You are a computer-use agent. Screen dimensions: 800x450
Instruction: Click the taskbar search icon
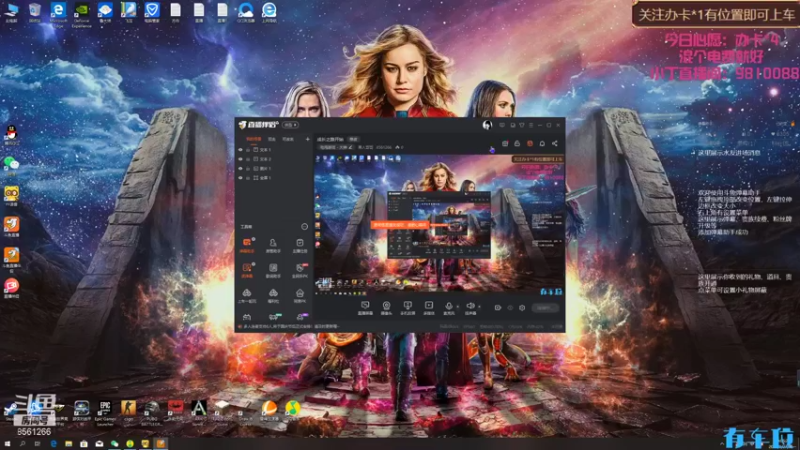coord(22,444)
